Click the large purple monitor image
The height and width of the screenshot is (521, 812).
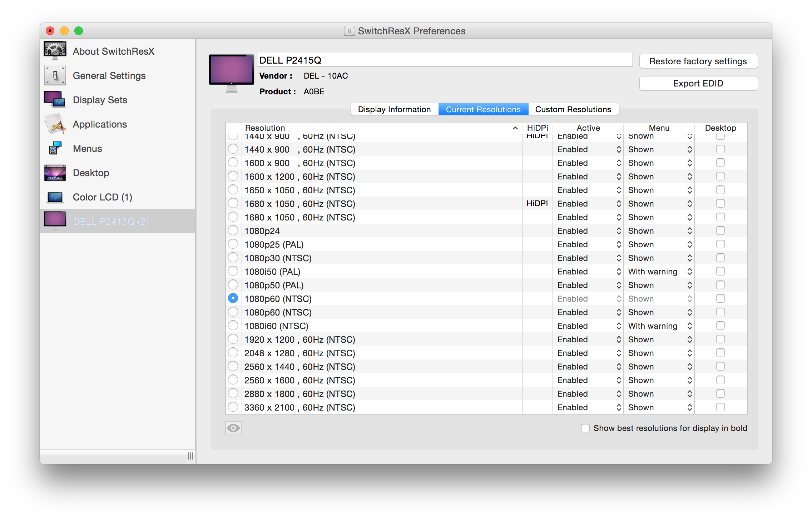click(231, 74)
